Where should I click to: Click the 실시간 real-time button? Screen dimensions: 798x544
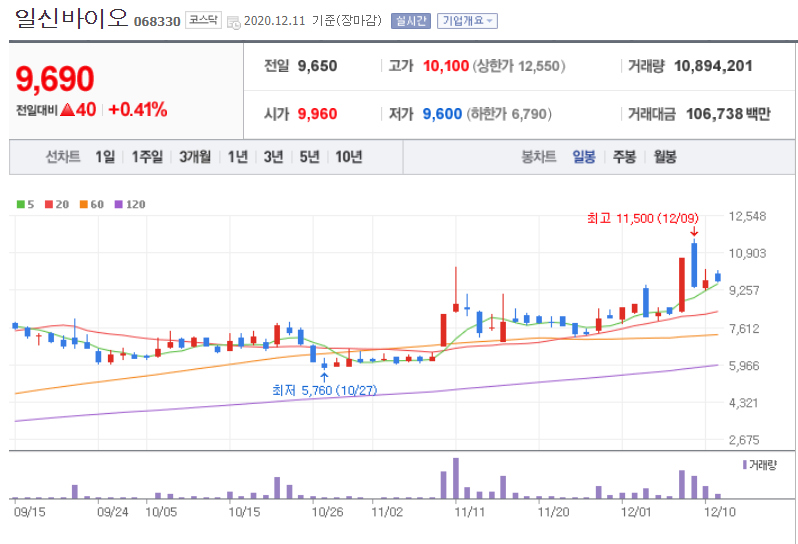click(x=411, y=21)
